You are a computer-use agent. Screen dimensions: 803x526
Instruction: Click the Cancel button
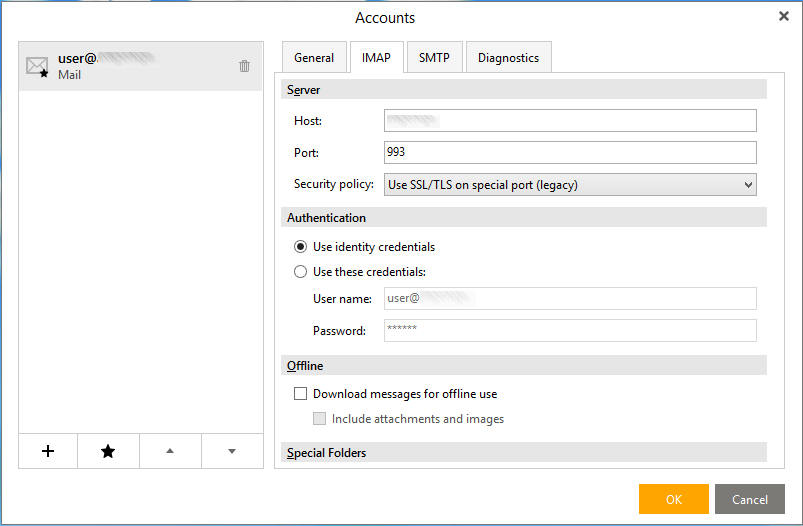pos(749,499)
